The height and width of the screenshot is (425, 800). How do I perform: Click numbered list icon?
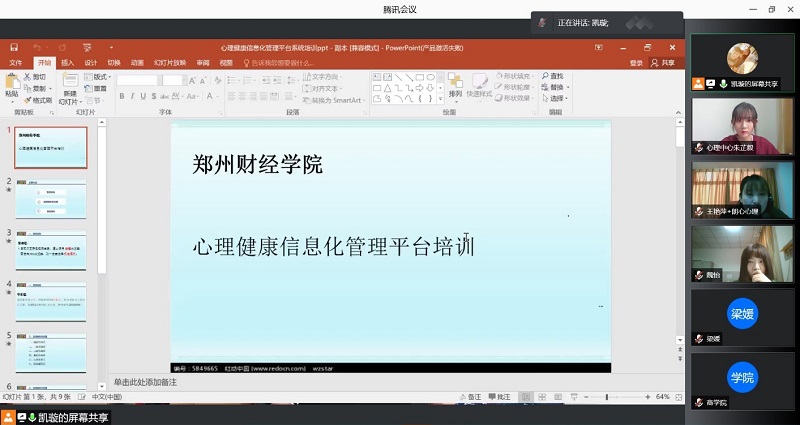249,80
